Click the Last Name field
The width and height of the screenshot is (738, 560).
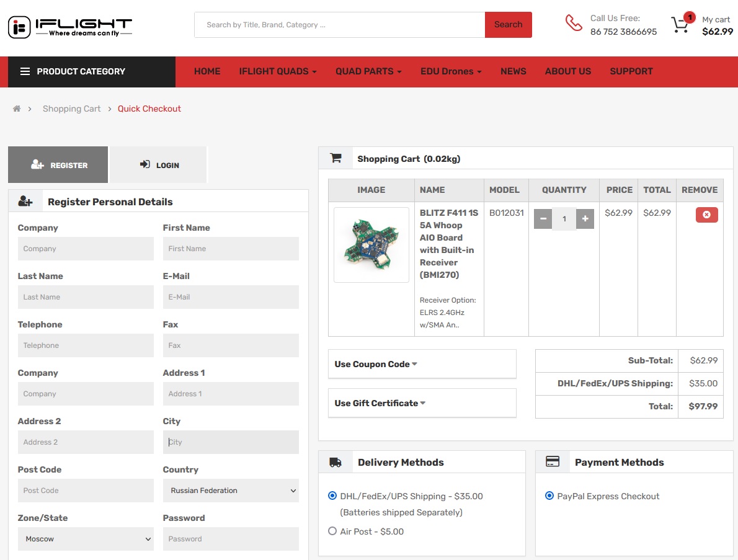86,297
